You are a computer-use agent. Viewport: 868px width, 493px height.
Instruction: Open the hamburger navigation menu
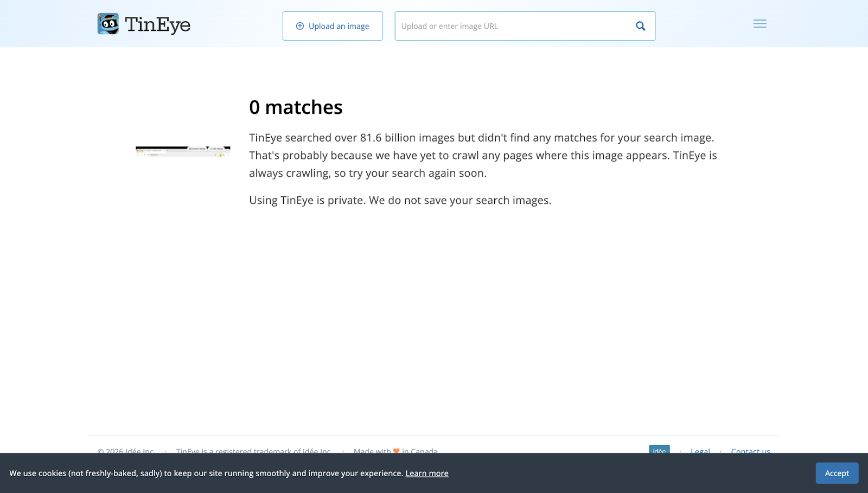759,23
